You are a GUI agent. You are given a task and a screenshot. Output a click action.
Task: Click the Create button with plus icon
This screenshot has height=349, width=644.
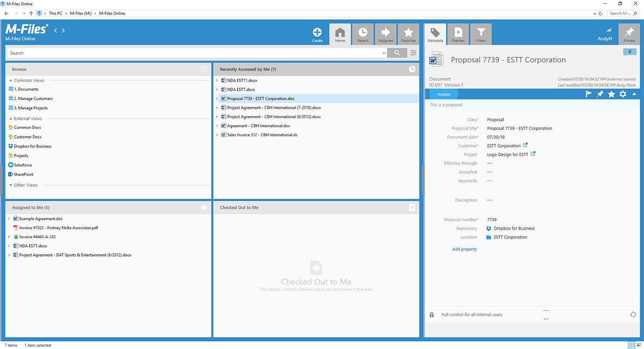click(x=317, y=33)
